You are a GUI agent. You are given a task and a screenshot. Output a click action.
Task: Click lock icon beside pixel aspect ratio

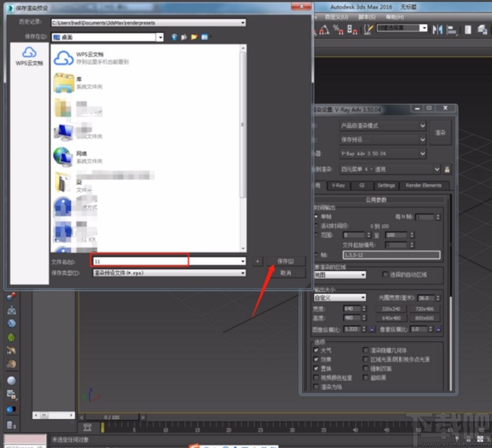click(439, 329)
